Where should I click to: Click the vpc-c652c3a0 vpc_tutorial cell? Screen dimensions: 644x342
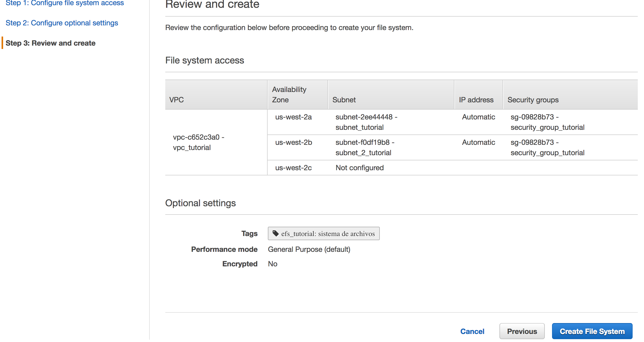pyautogui.click(x=198, y=142)
